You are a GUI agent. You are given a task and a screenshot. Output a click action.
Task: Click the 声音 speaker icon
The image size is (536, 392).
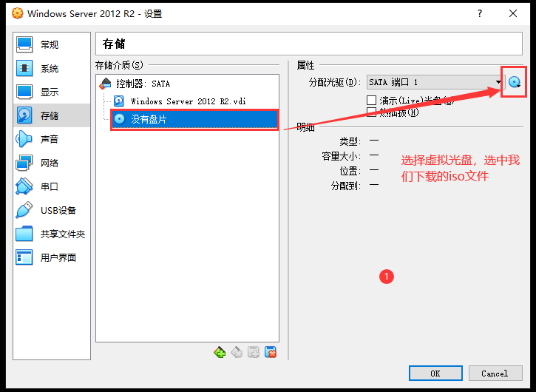coord(24,139)
